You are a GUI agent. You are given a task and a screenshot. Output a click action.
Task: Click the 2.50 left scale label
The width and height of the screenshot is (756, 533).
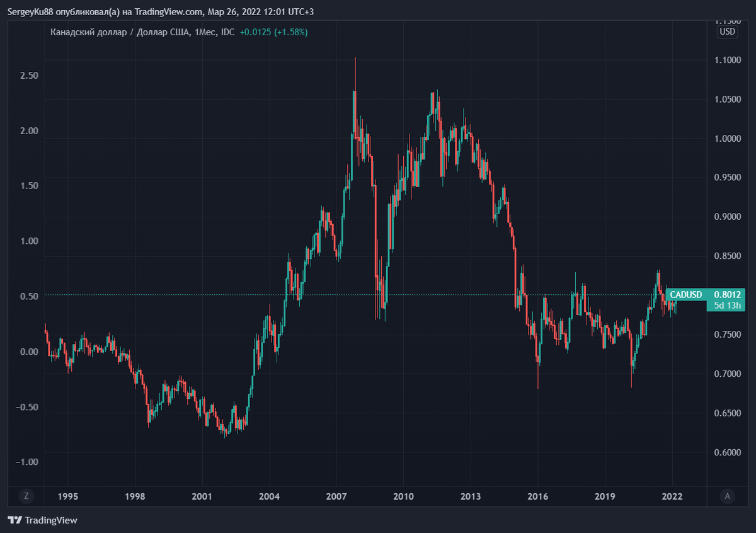click(30, 76)
